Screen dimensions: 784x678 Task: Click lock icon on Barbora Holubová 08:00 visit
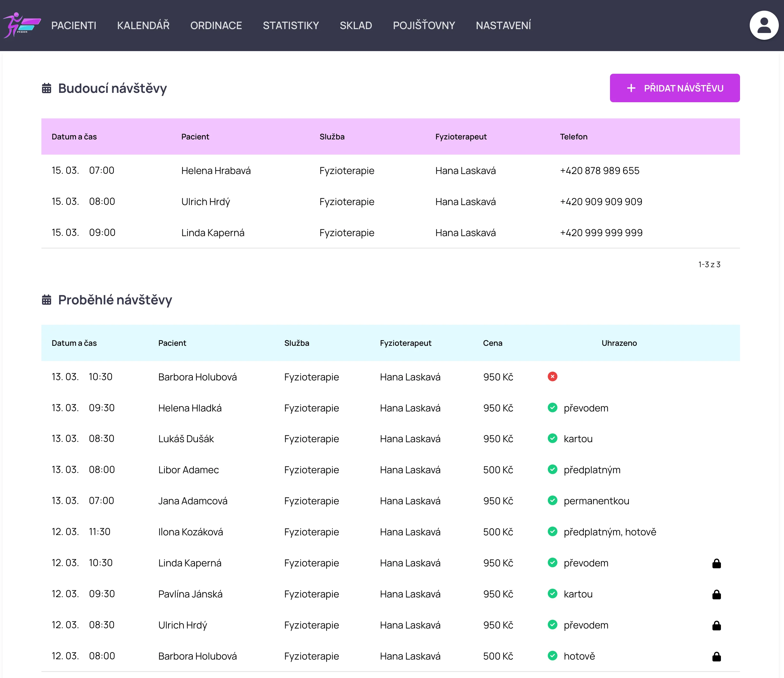coord(716,656)
